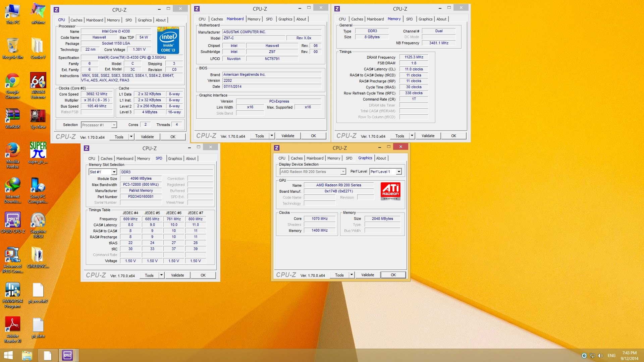Launch Mozilla Firefox icon
Image resolution: width=644 pixels, height=362 pixels.
tap(12, 155)
